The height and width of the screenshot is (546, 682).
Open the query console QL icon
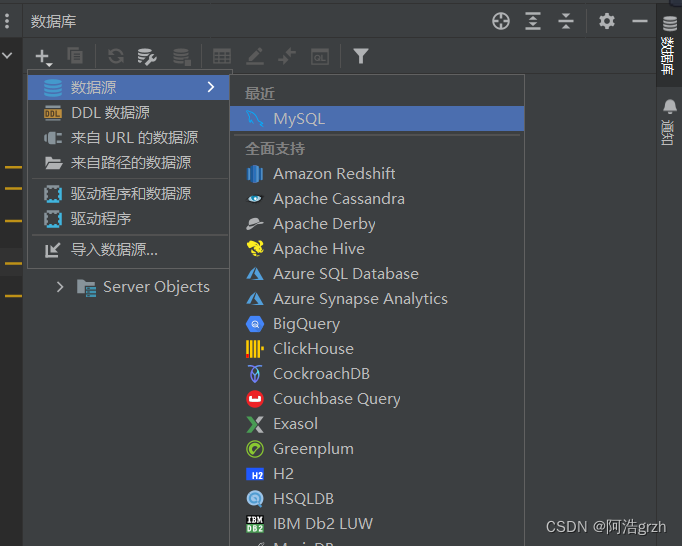click(320, 57)
